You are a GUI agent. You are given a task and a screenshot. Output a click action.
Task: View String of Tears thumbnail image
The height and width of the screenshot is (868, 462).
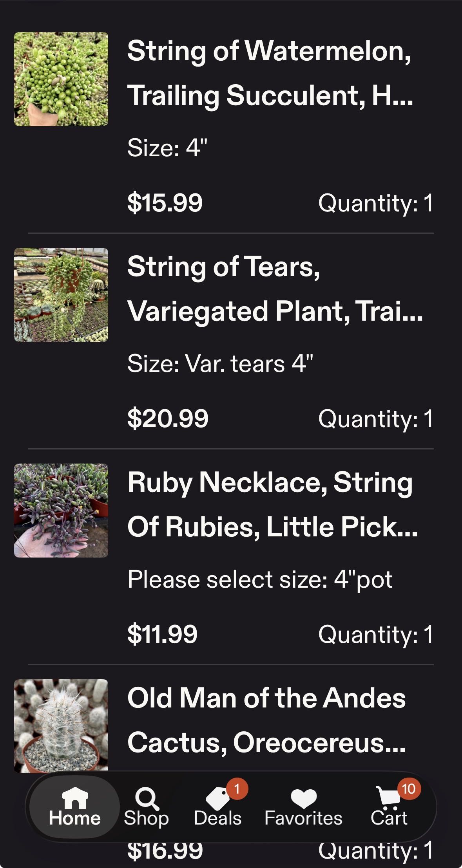61,295
